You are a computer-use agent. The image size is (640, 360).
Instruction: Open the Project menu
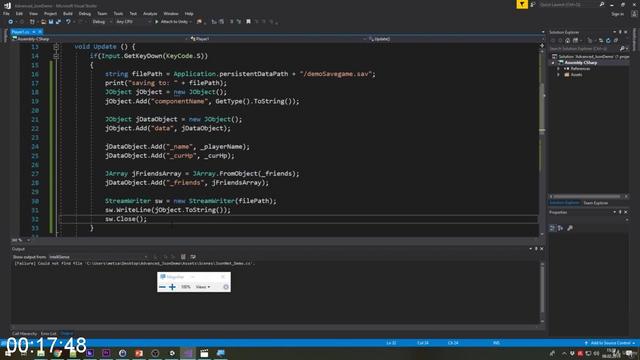point(50,13)
